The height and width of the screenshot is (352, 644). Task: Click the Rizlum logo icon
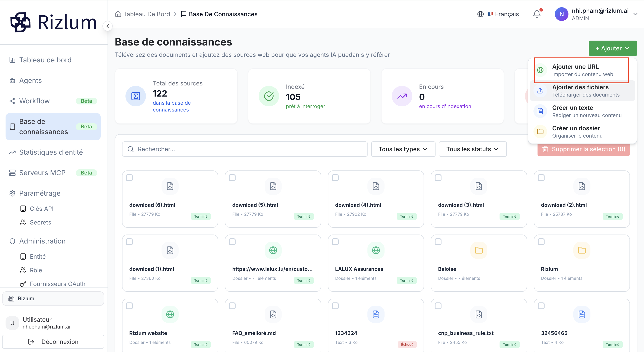20,22
